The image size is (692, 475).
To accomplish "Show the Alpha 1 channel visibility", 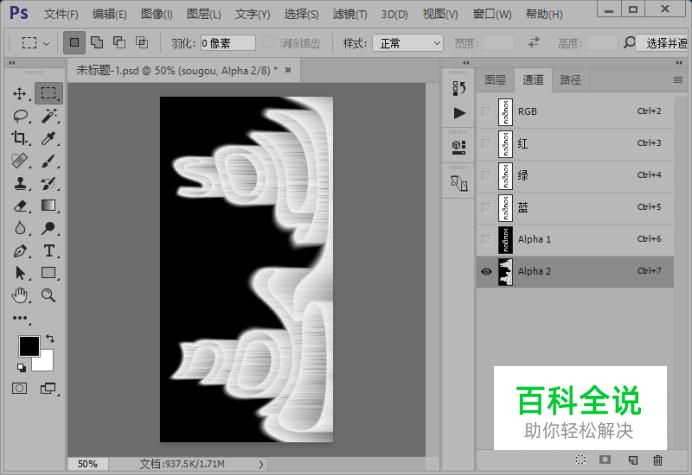I will pos(486,239).
